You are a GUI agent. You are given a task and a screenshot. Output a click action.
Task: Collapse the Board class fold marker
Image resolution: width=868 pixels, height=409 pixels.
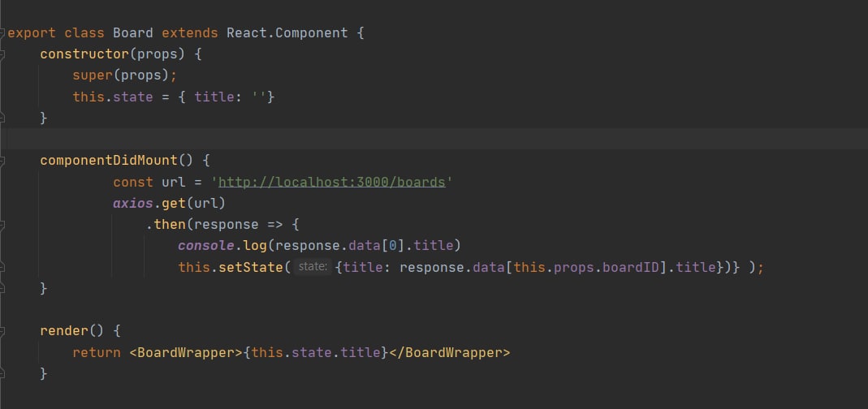(2, 32)
